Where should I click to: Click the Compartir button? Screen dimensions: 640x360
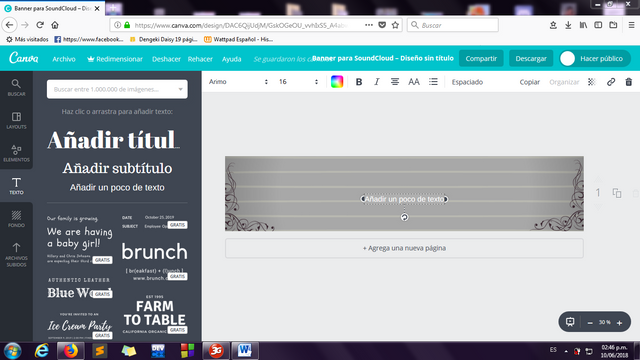coord(481,58)
